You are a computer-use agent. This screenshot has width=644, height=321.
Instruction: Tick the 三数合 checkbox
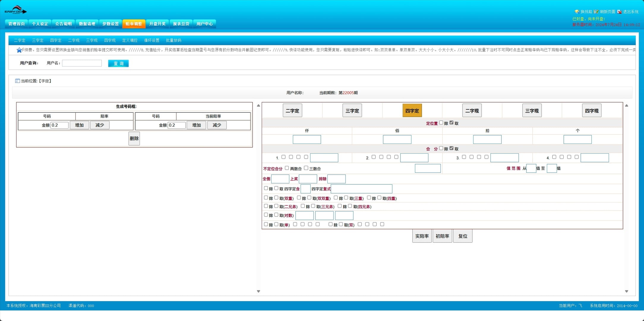306,168
